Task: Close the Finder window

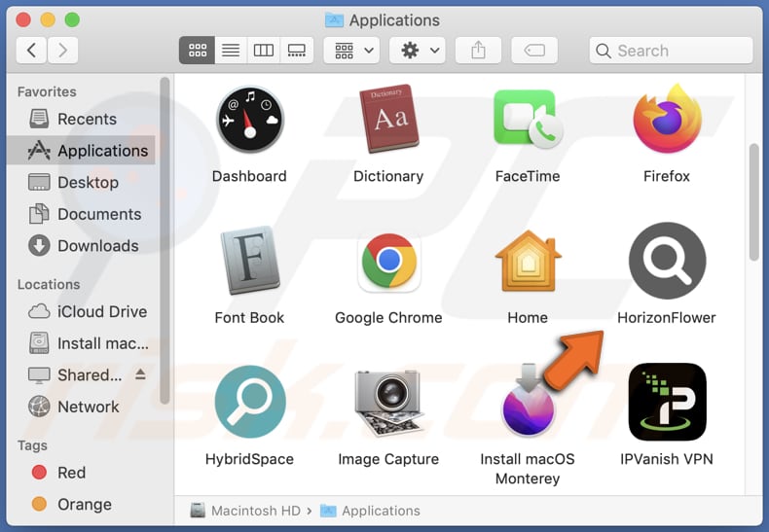Action: tap(23, 20)
